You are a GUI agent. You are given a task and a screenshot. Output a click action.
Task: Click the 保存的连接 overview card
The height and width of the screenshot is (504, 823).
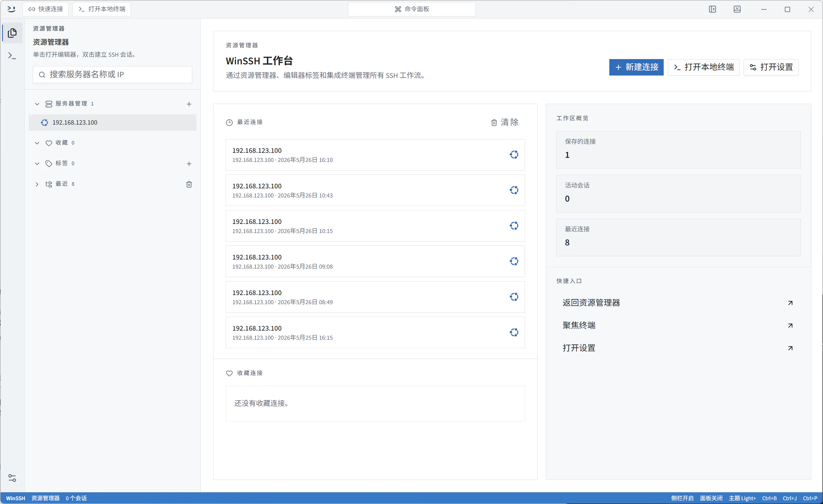tap(678, 150)
